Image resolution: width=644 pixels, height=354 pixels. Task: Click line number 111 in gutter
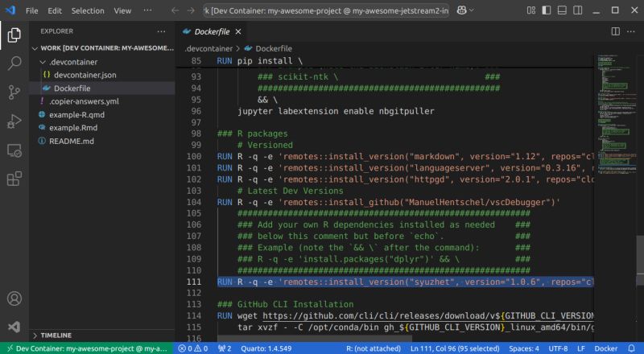pos(194,282)
